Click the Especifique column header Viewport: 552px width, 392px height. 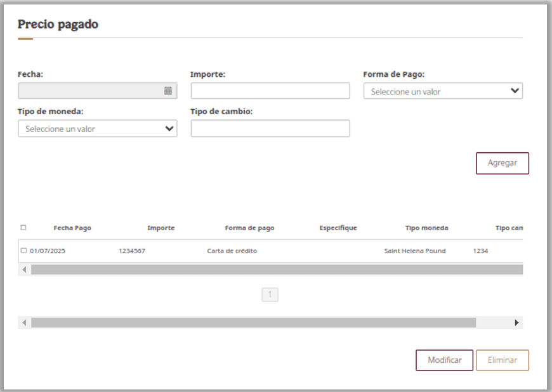point(338,228)
